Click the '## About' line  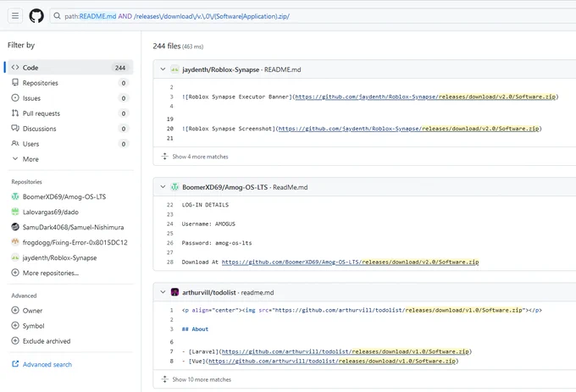point(195,329)
